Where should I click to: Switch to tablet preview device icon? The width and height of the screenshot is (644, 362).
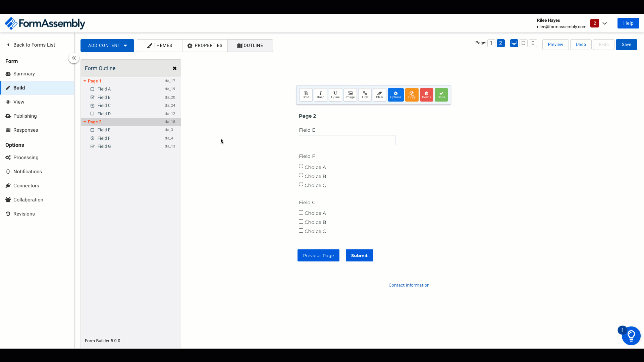click(523, 43)
